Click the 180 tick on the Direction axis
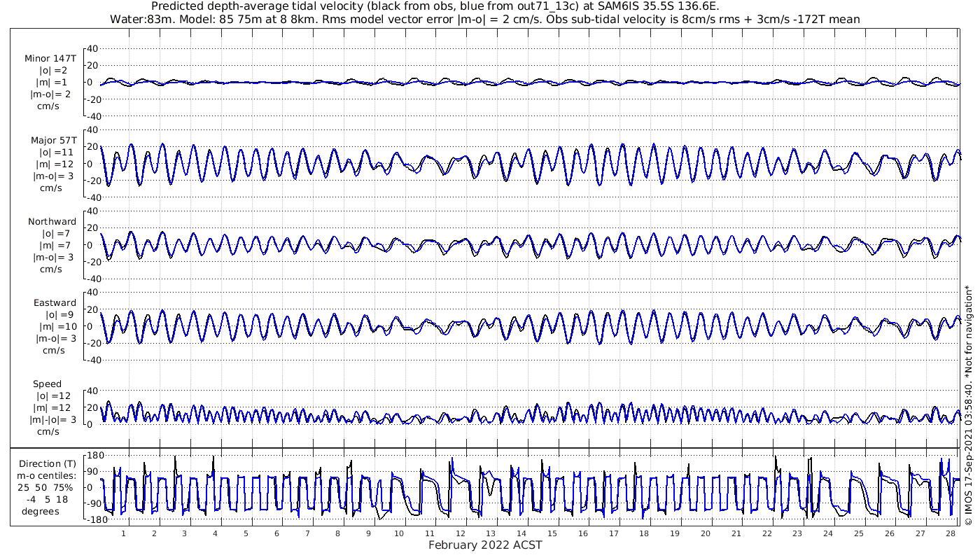Screen dimensions: 980x560 click(94, 456)
